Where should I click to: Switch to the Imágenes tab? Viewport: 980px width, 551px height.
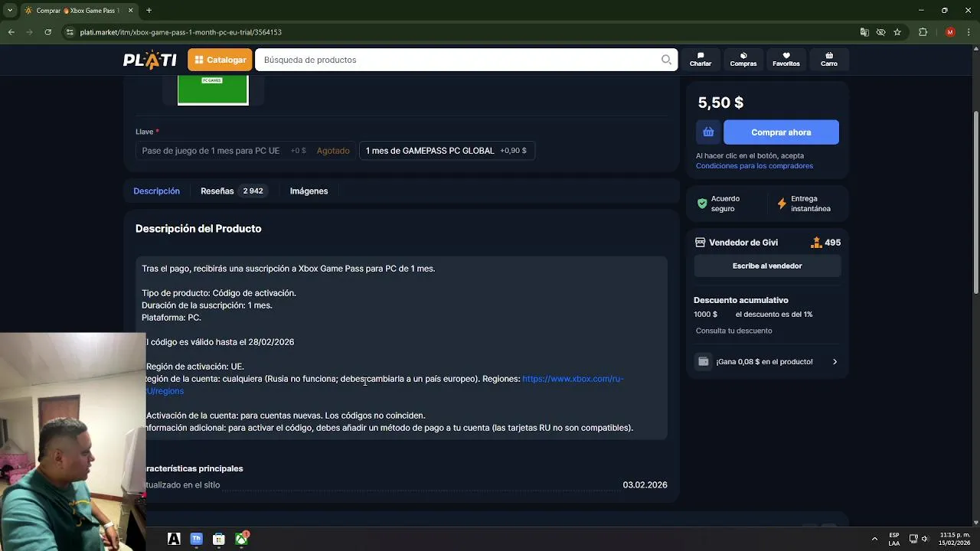point(309,191)
